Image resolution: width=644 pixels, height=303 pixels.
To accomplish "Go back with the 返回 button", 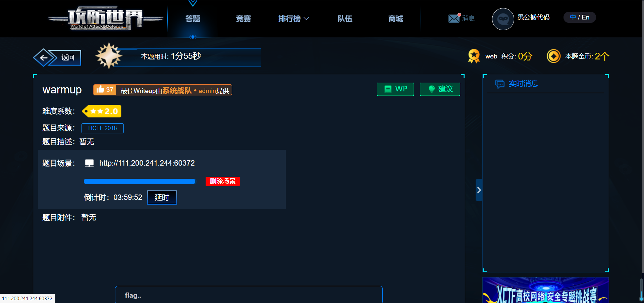I will click(x=57, y=57).
